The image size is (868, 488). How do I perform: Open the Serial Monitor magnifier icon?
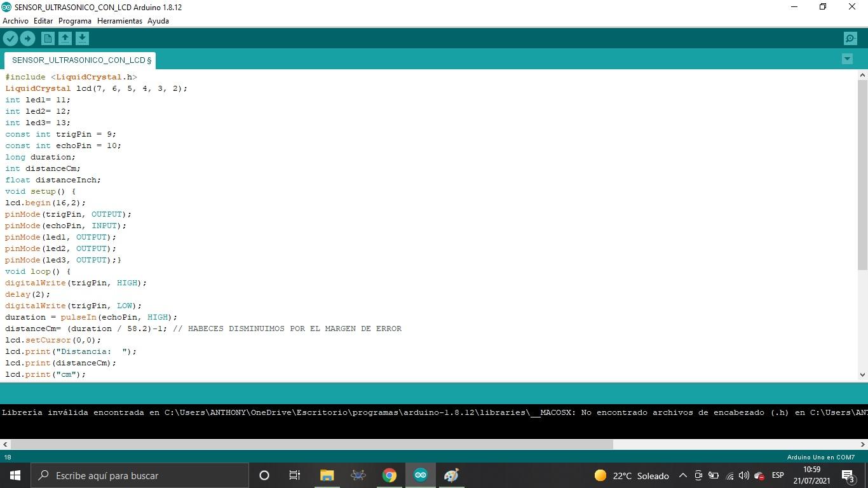850,39
